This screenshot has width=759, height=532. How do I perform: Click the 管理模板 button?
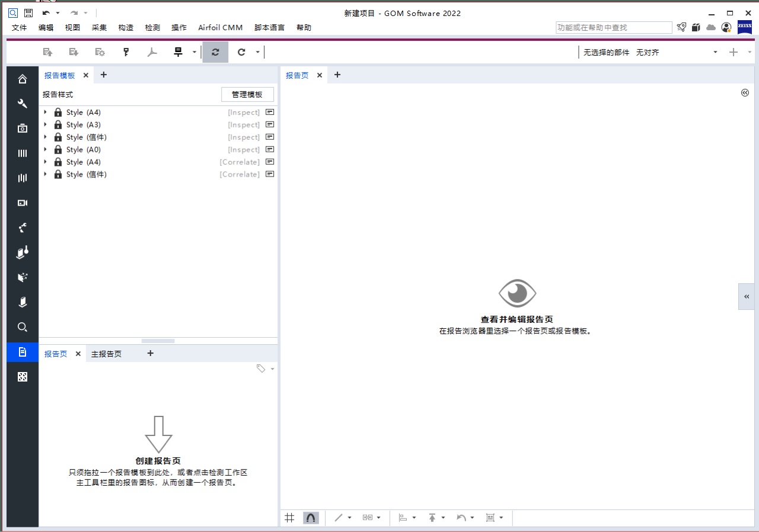[x=247, y=94]
